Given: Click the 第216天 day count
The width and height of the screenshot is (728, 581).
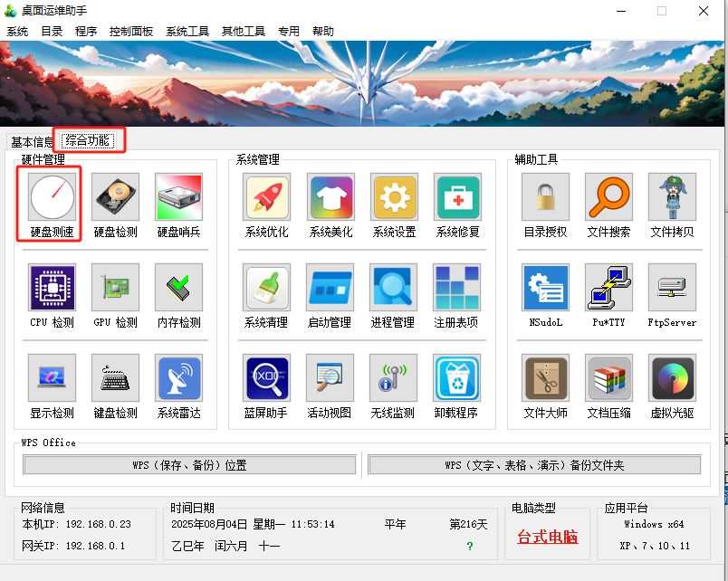Looking at the screenshot, I should pyautogui.click(x=468, y=524).
